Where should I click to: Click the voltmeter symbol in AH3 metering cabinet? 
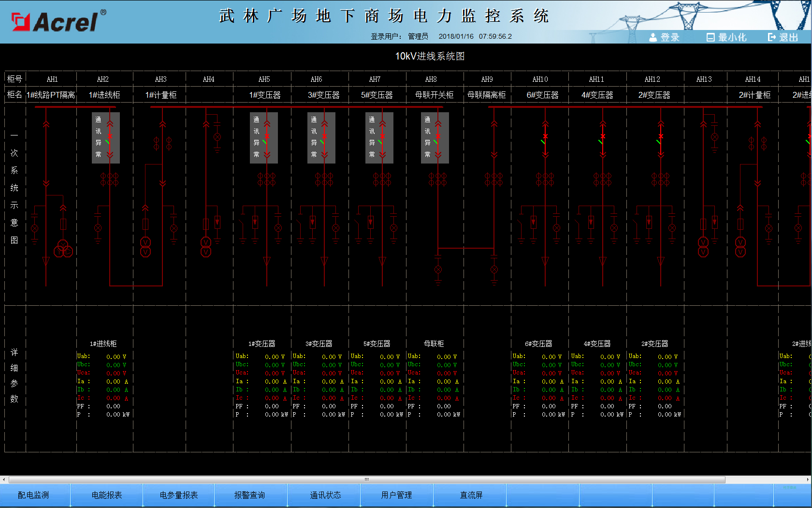pos(145,247)
